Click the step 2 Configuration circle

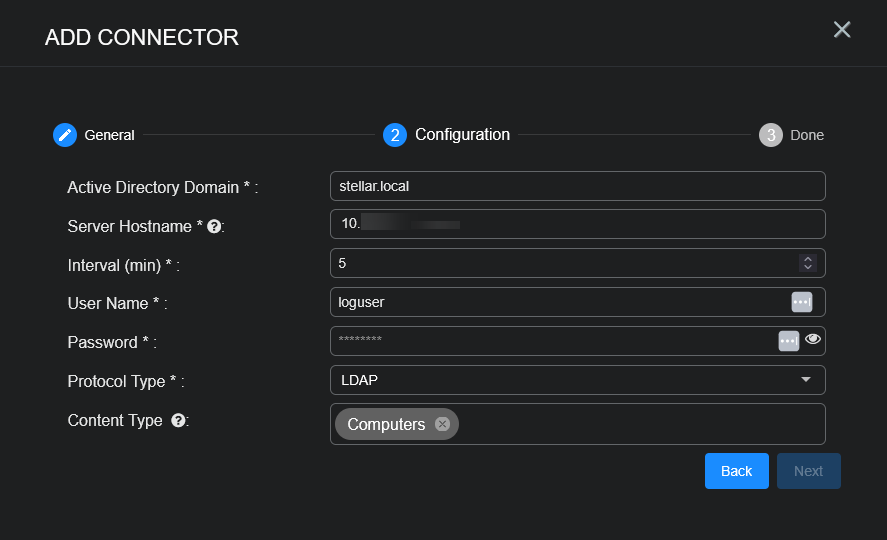tap(395, 135)
